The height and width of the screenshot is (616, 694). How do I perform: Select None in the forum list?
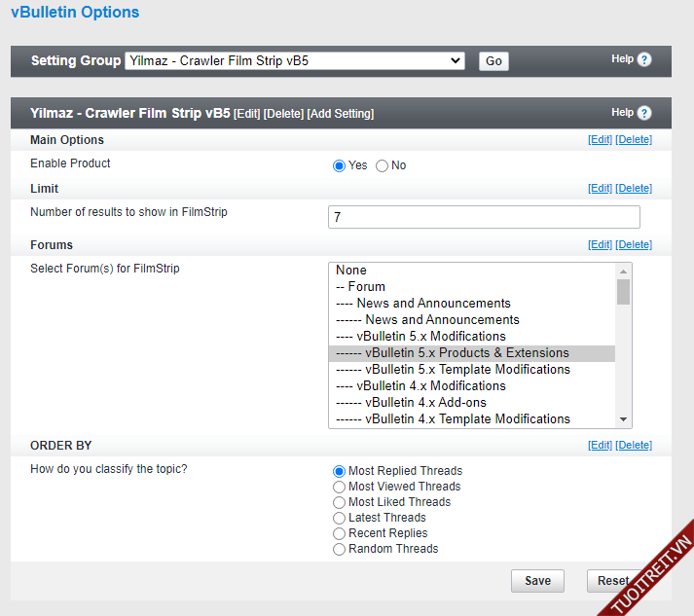click(x=351, y=271)
